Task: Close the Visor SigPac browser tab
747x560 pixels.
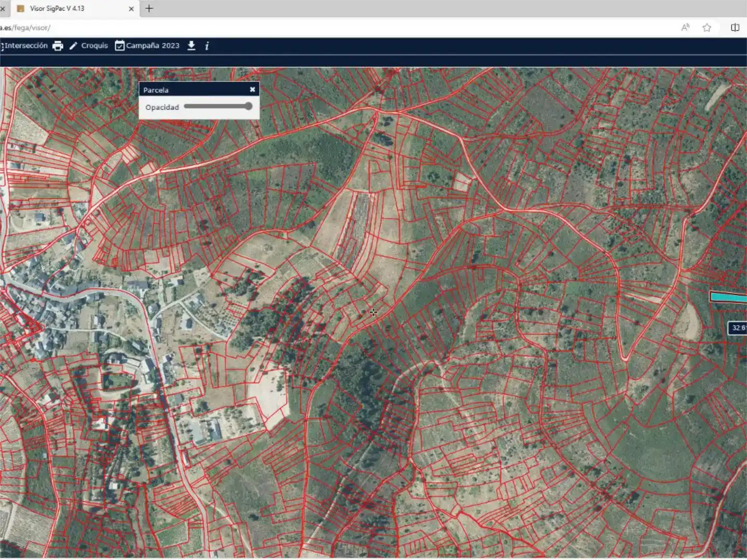Action: (x=131, y=8)
